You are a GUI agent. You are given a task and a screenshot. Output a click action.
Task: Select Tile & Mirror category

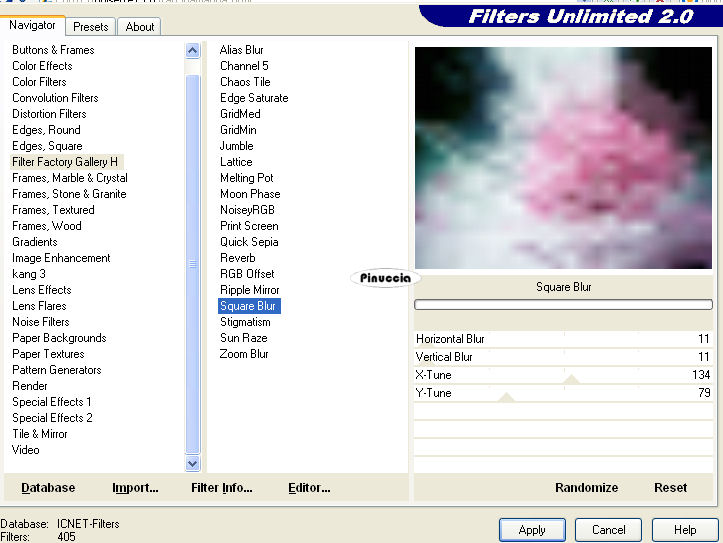[40, 434]
